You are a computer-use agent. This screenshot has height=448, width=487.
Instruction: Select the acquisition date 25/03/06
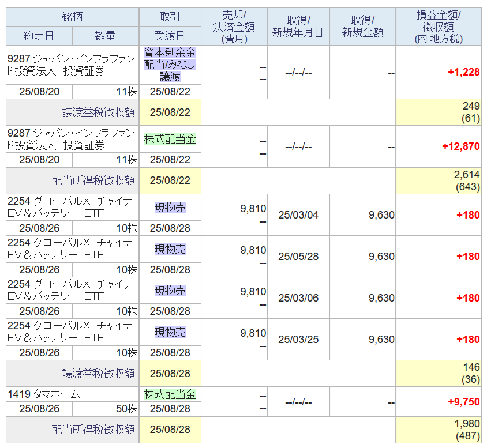(298, 298)
